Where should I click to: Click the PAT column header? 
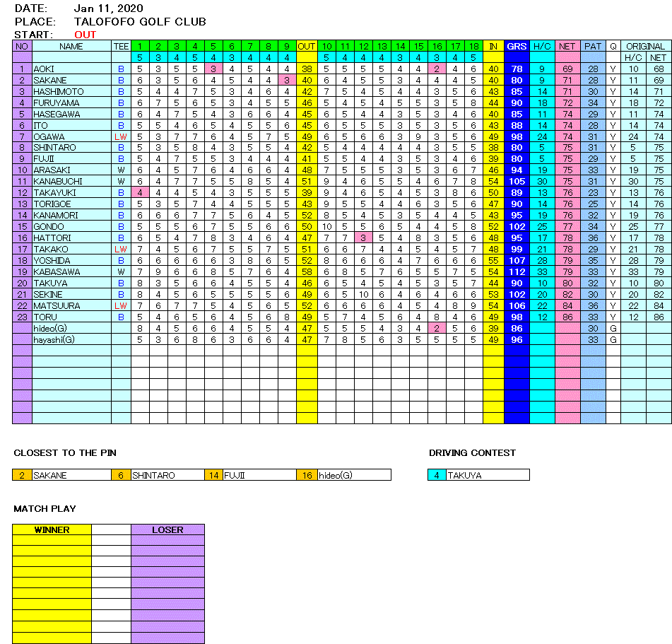coord(593,46)
